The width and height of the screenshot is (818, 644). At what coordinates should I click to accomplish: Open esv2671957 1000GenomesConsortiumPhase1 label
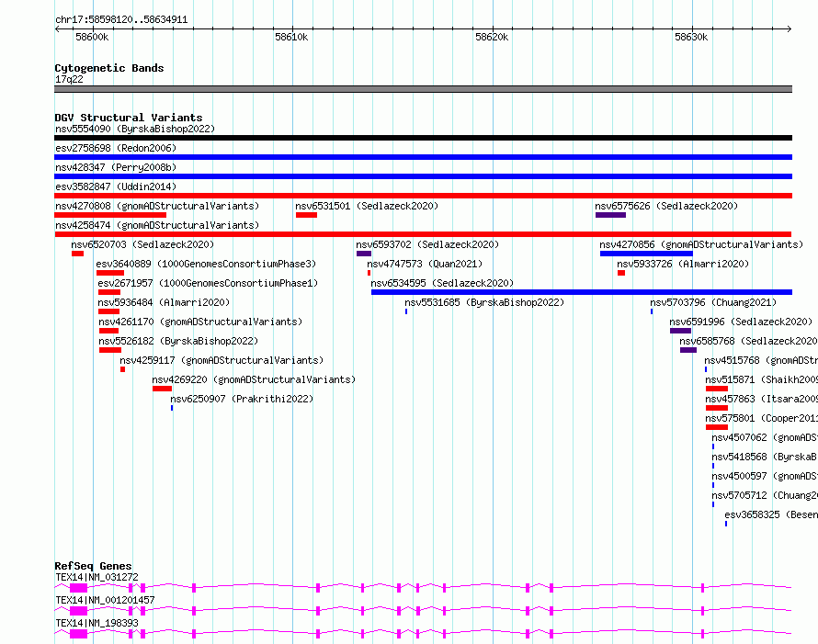pos(208,283)
